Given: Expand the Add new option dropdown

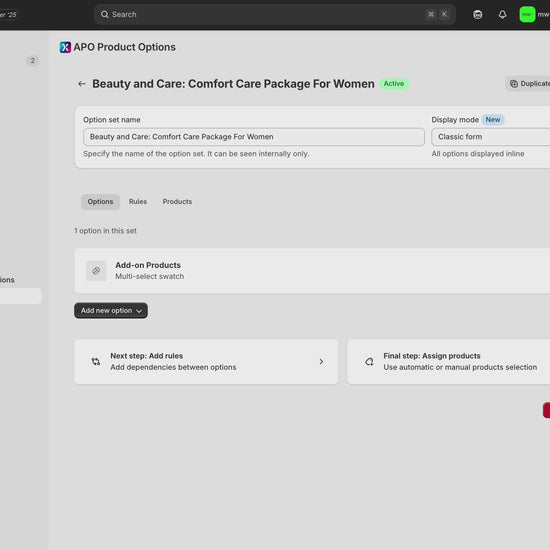Looking at the screenshot, I should click(111, 311).
